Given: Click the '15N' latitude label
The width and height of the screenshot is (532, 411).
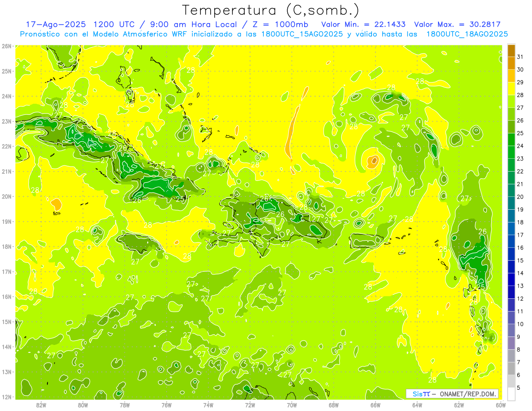Looking at the screenshot, I should point(6,321).
